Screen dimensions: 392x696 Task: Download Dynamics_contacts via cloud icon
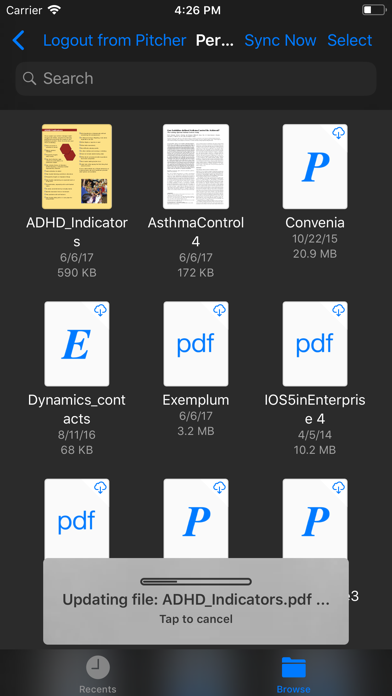coord(101,310)
